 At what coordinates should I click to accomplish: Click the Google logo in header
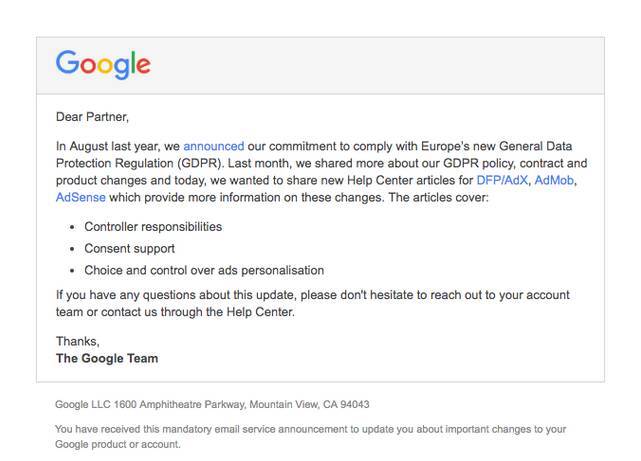click(x=103, y=65)
